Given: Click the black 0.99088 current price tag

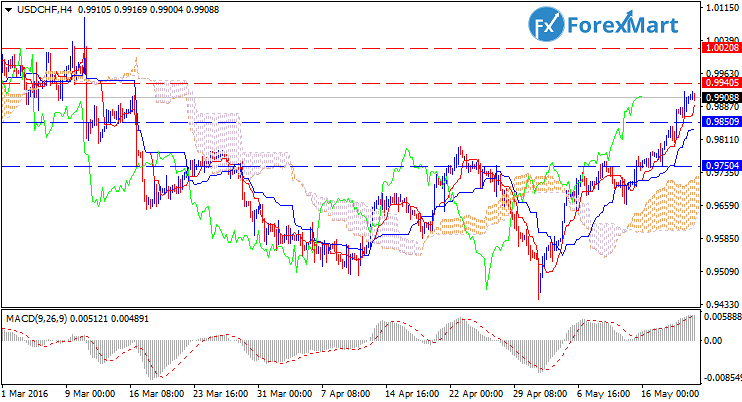Looking at the screenshot, I should [x=721, y=98].
